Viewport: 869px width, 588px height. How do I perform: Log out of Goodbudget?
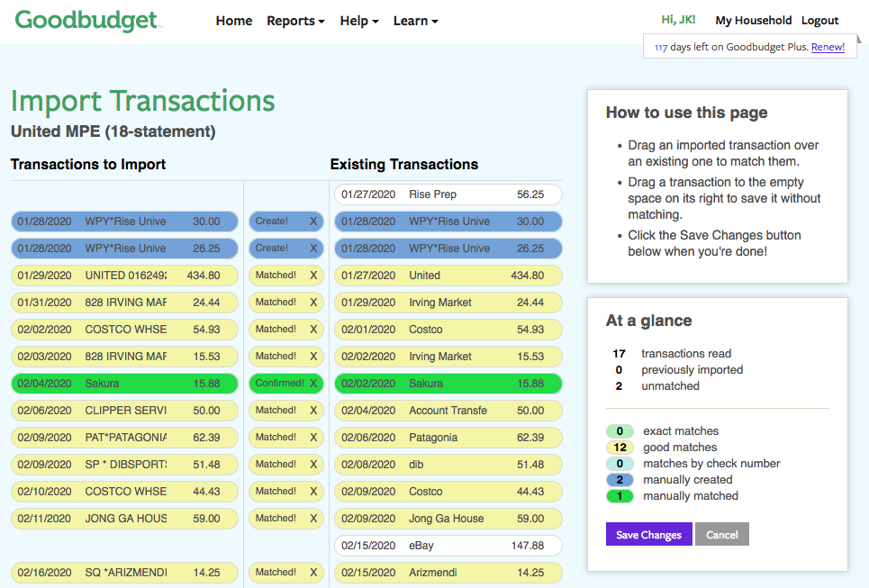pos(819,21)
